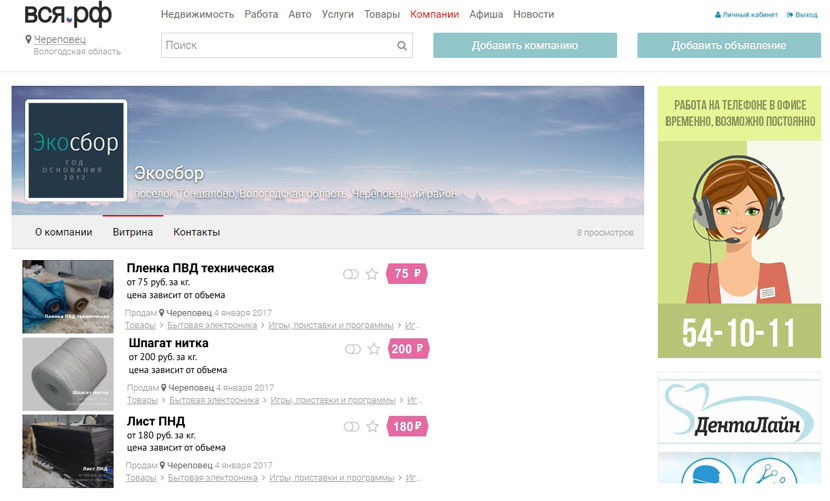This screenshot has height=501, width=830.
Task: Open the Афиша menu section
Action: (486, 14)
